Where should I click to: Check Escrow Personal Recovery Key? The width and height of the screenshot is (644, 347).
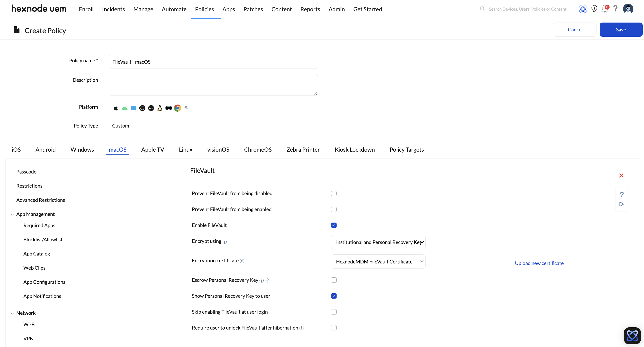334,280
